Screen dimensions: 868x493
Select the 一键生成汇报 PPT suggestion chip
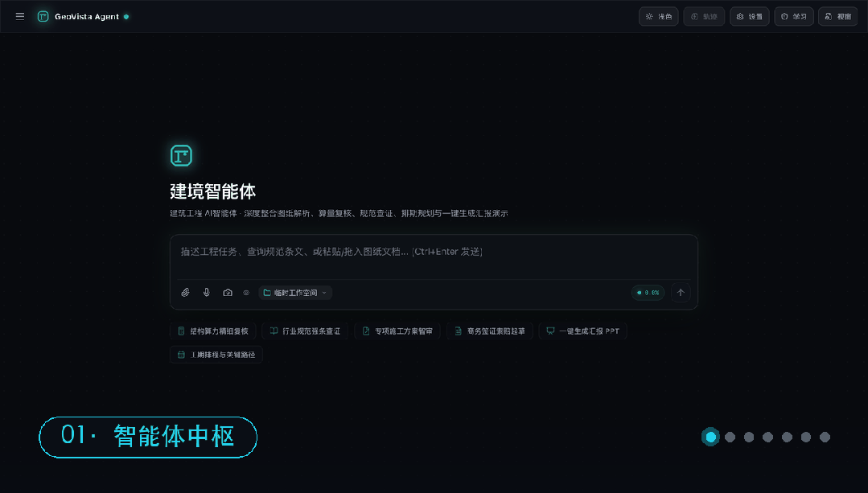583,331
